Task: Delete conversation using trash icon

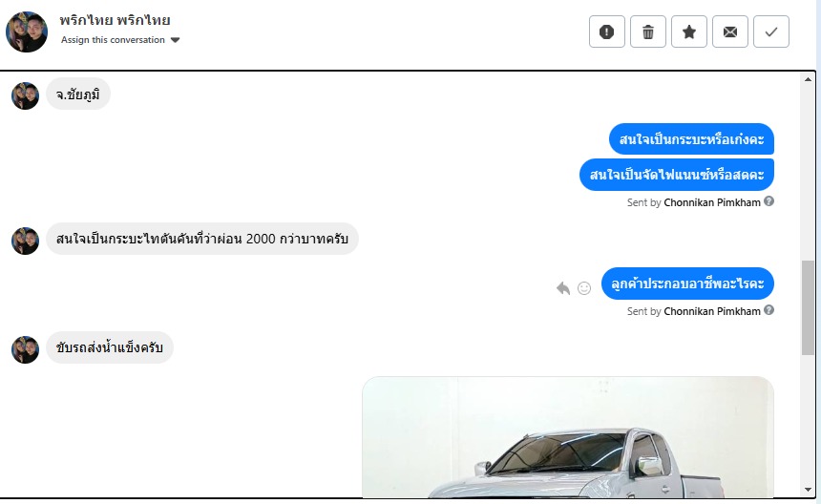Action: [x=647, y=31]
